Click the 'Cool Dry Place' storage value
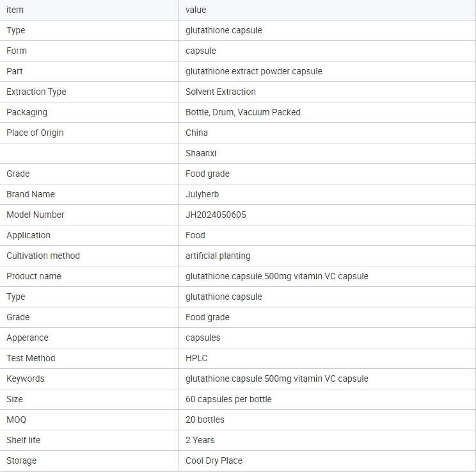 (x=214, y=460)
